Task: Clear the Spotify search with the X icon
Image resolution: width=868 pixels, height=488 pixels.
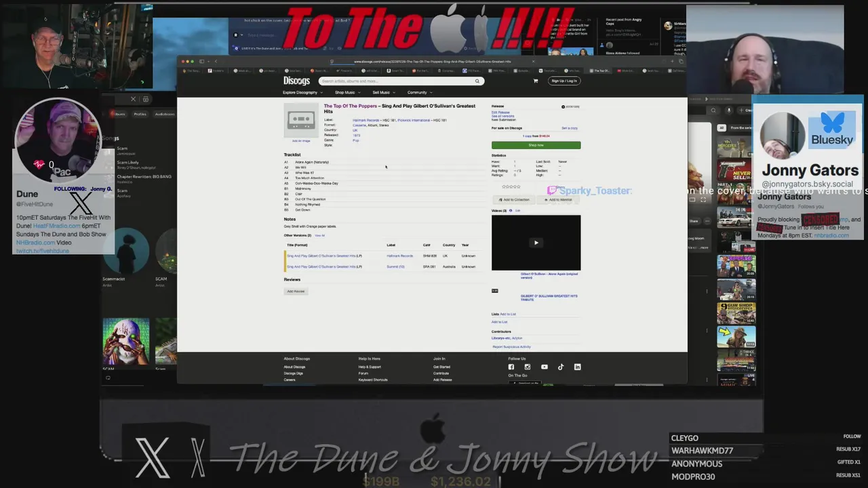Action: point(133,99)
